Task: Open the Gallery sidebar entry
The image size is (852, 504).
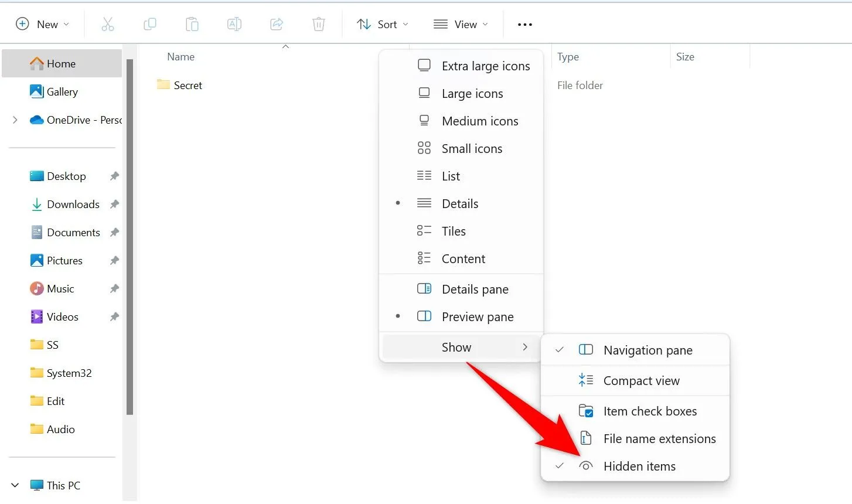Action: click(x=62, y=91)
